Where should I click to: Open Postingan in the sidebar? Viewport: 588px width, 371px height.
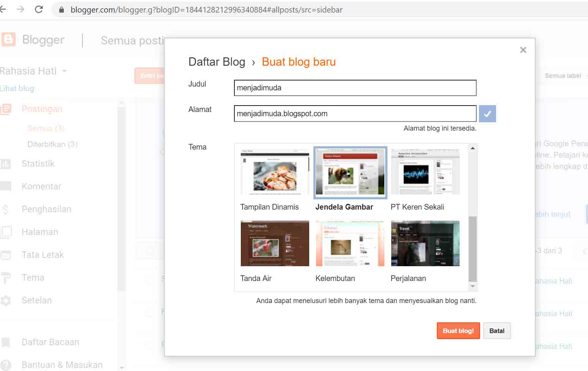pyautogui.click(x=42, y=109)
